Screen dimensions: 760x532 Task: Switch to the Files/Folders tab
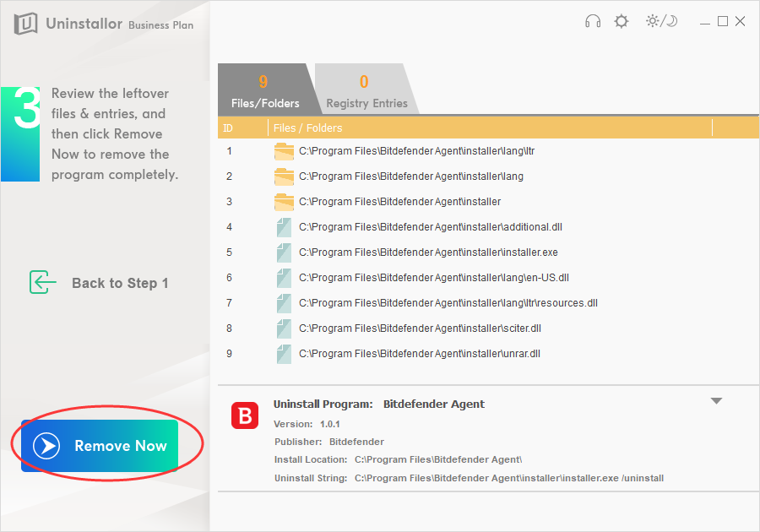(x=265, y=90)
